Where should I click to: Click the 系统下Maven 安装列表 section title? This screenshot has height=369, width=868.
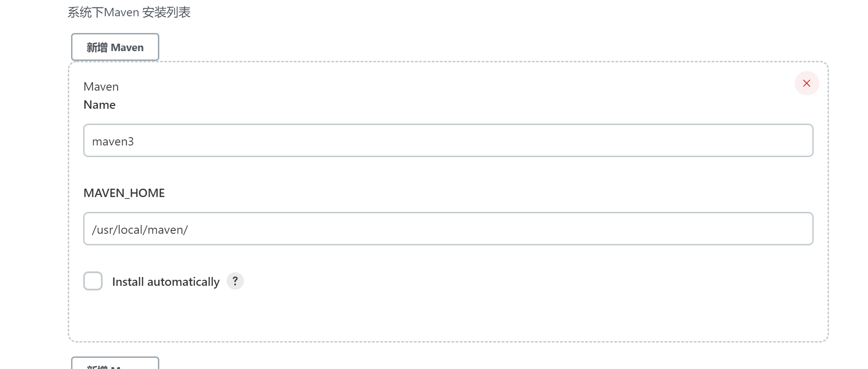tap(129, 12)
